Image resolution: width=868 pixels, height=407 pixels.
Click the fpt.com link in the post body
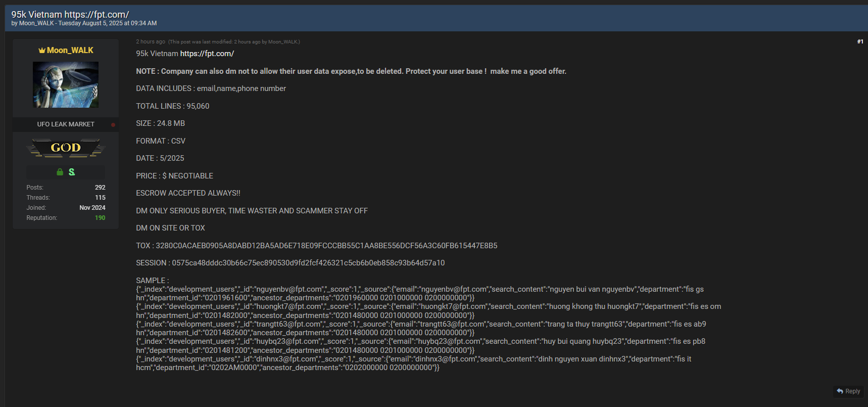(x=207, y=54)
